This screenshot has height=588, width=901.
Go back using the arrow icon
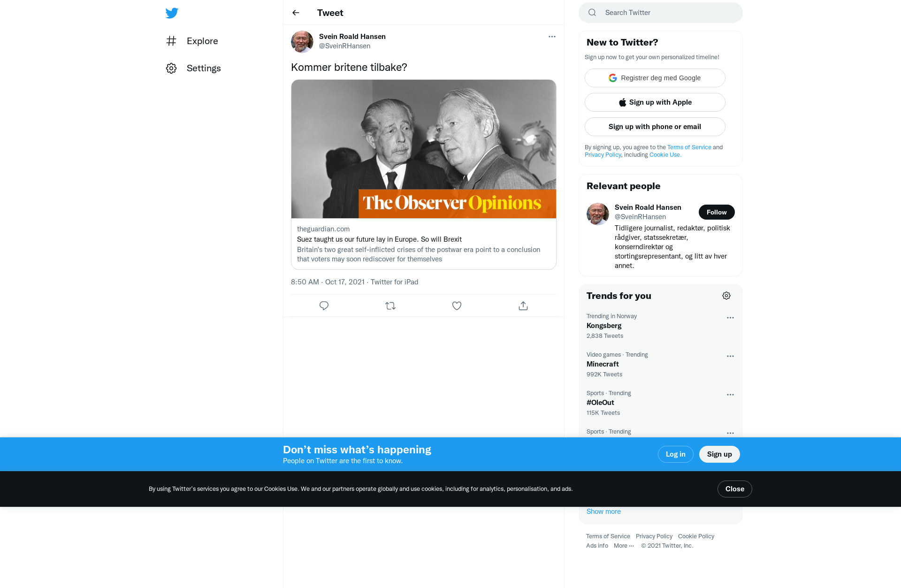pos(296,13)
